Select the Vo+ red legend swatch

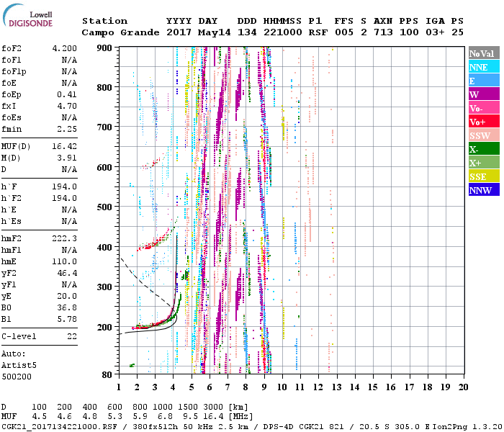[484, 122]
